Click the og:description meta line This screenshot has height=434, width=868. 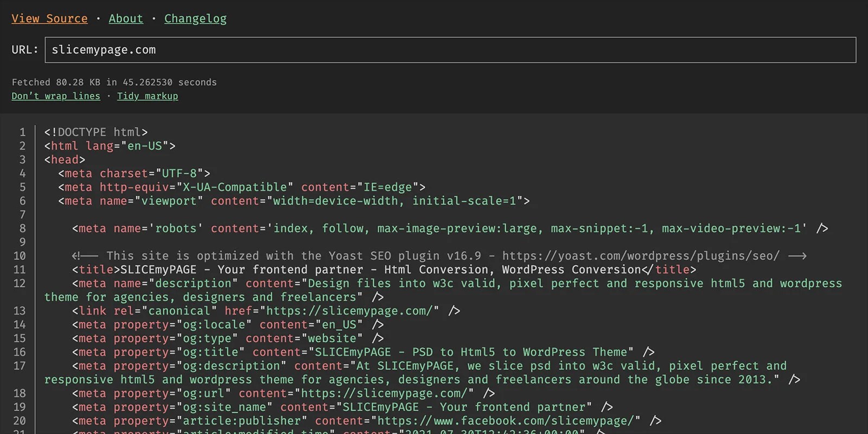click(x=423, y=373)
